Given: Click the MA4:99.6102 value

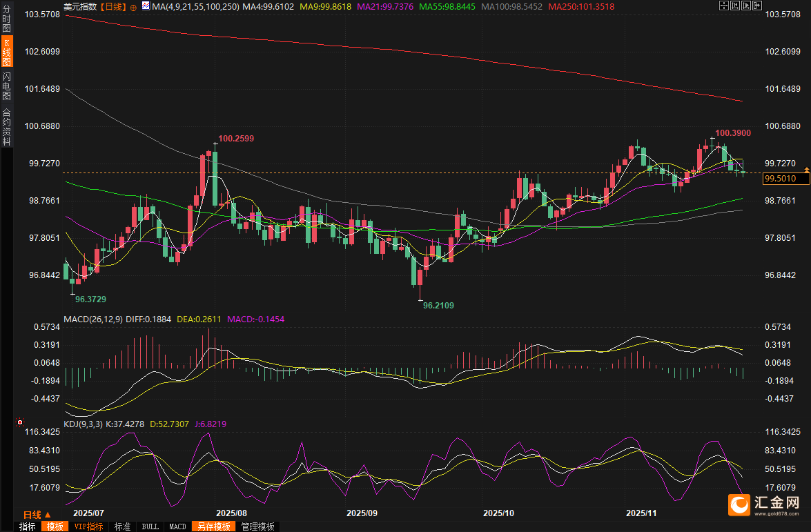Looking at the screenshot, I should coord(268,7).
